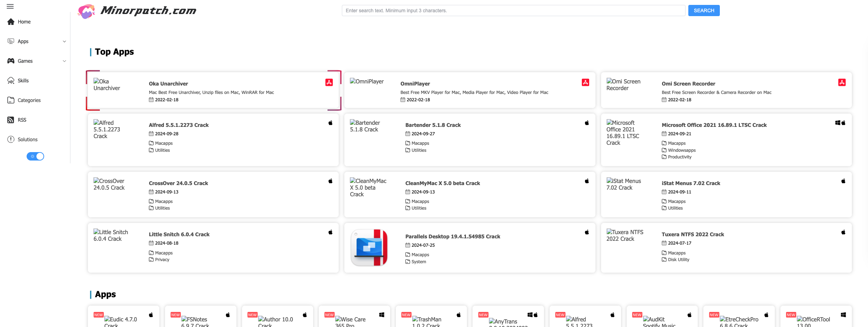The height and width of the screenshot is (327, 868).
Task: Click Apple icon on Little Snitch card
Action: [x=330, y=232]
